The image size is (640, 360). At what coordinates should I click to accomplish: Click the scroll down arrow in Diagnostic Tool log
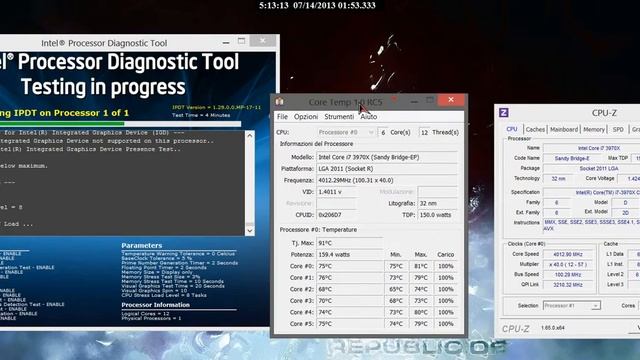tap(249, 231)
